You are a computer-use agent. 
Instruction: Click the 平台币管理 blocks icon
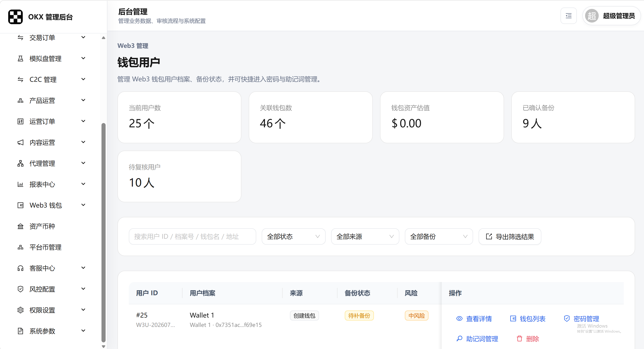(x=20, y=247)
